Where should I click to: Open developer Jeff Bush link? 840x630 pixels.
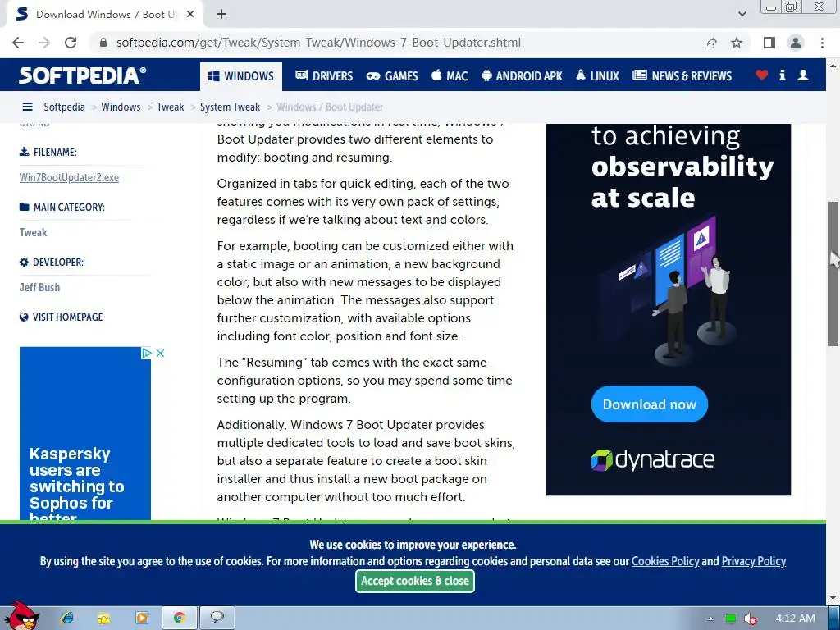[39, 288]
